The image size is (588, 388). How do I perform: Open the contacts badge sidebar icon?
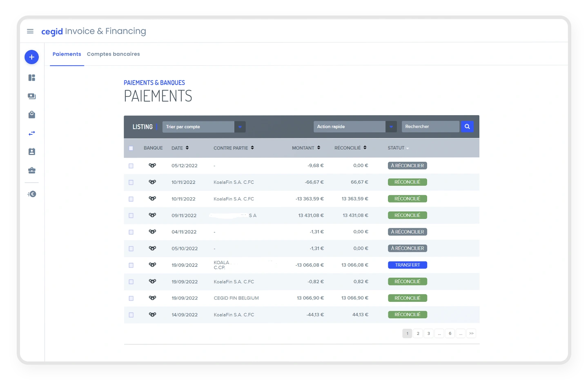(x=31, y=152)
